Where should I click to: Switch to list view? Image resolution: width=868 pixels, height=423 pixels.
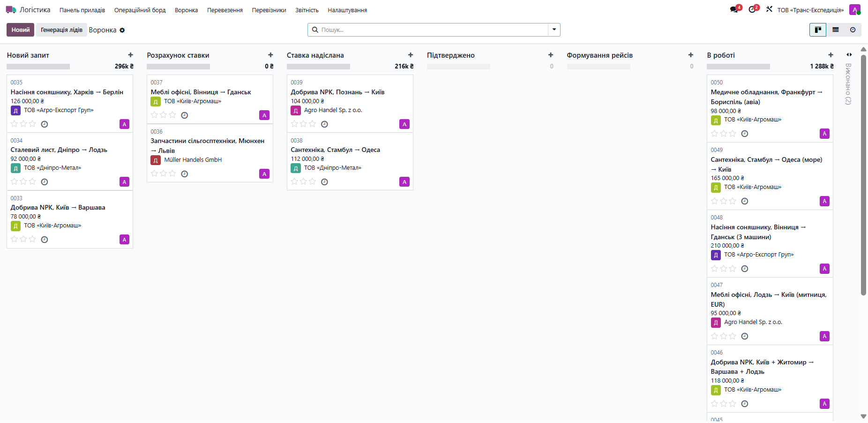835,30
